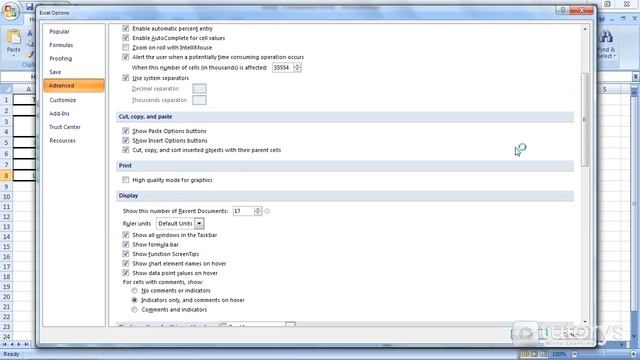
Task: Uncheck Use system separators
Action: pyautogui.click(x=126, y=78)
